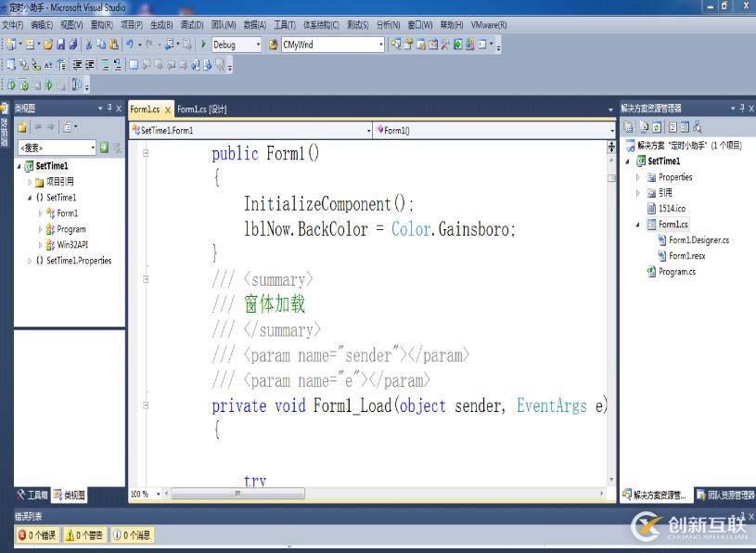Image resolution: width=756 pixels, height=553 pixels.
Task: Click the green Start Debugging arrow
Action: pyautogui.click(x=203, y=45)
